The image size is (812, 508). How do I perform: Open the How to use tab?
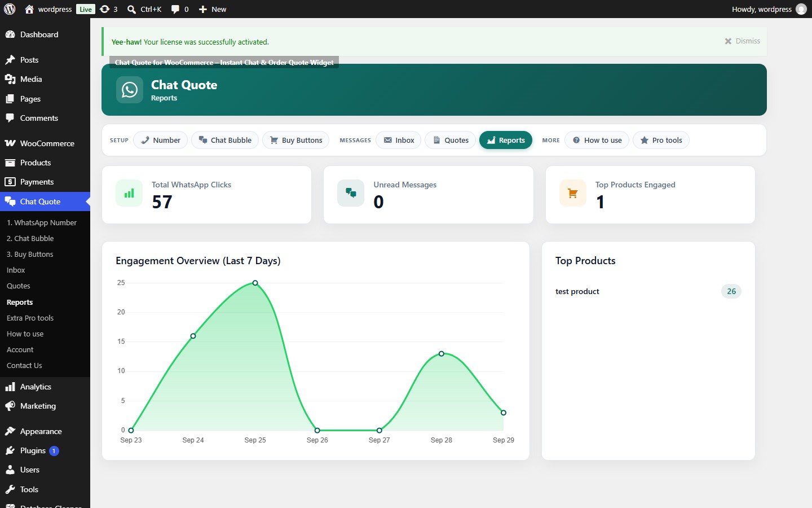[597, 140]
